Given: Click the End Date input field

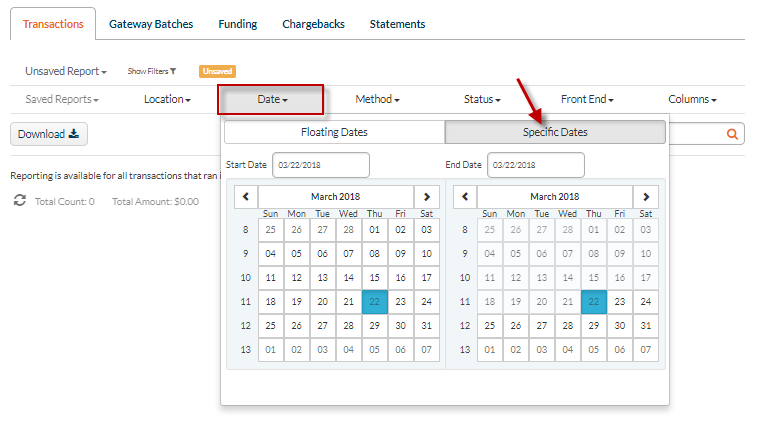Looking at the screenshot, I should pyautogui.click(x=535, y=165).
